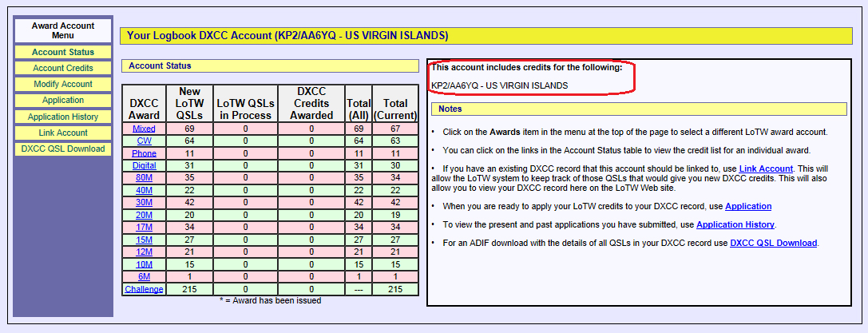Select Account Credits menu item
This screenshot has height=333, width=868.
(x=63, y=68)
